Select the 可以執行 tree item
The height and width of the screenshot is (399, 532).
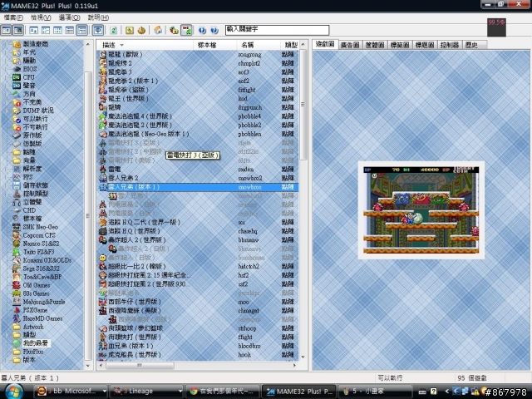tap(35, 119)
